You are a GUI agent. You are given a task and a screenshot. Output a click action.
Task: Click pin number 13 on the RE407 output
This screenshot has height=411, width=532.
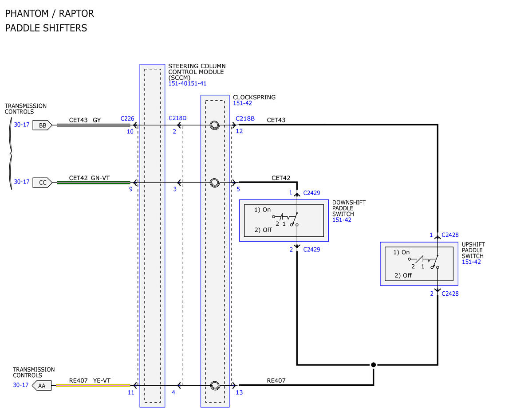tap(239, 392)
